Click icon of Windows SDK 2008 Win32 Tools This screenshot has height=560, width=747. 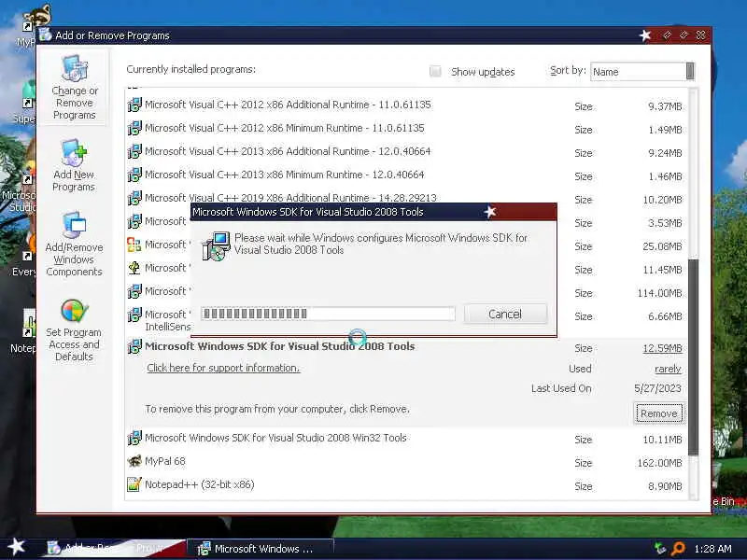point(134,438)
